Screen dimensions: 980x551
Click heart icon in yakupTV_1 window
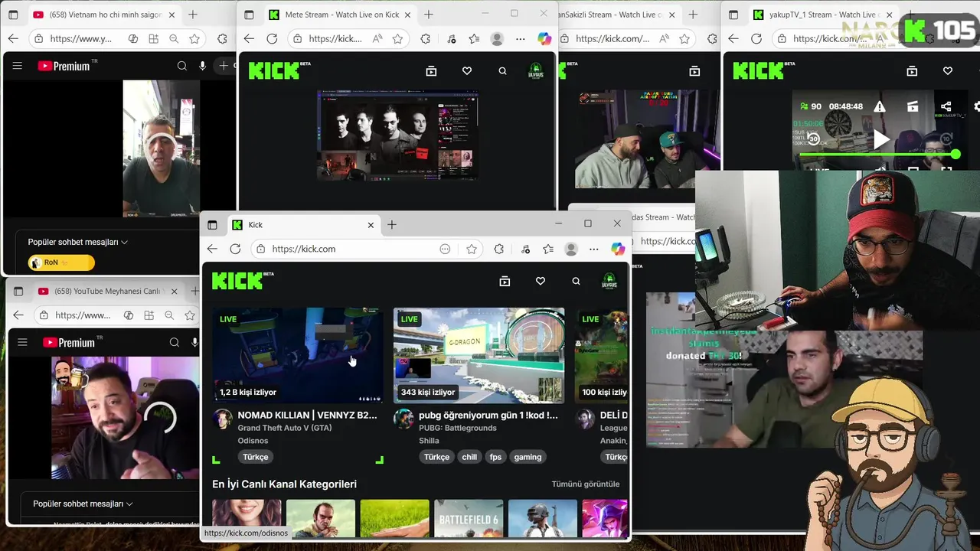pyautogui.click(x=948, y=71)
